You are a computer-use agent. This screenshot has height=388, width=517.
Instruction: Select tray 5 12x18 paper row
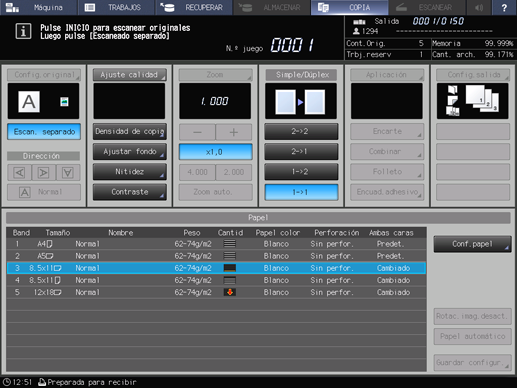click(216, 292)
